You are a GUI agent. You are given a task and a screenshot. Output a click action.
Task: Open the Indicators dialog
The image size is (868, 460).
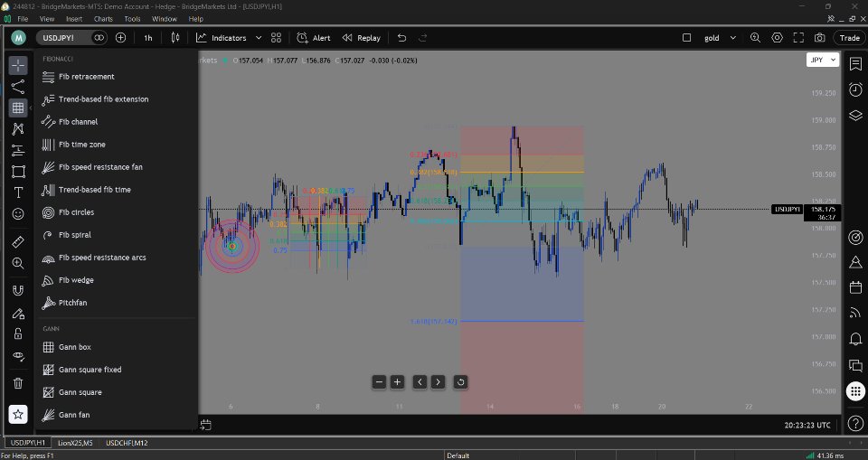coord(221,38)
